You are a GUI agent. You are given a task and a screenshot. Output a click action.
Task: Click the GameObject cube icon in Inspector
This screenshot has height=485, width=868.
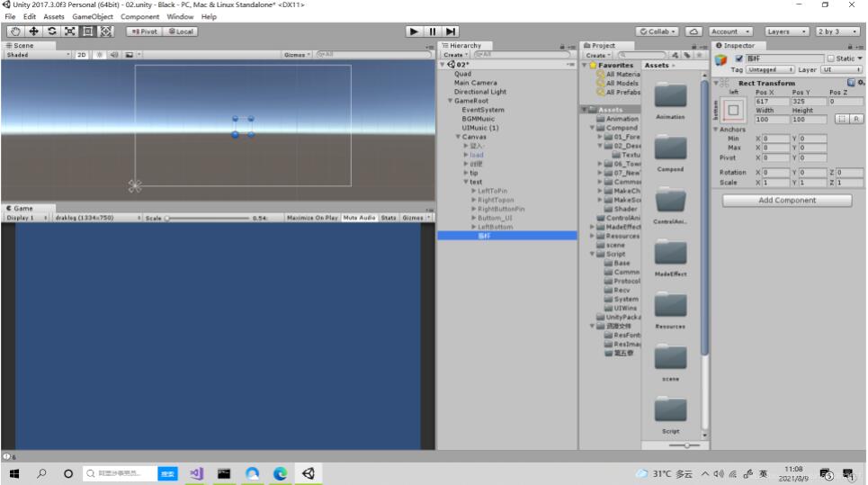pos(720,59)
